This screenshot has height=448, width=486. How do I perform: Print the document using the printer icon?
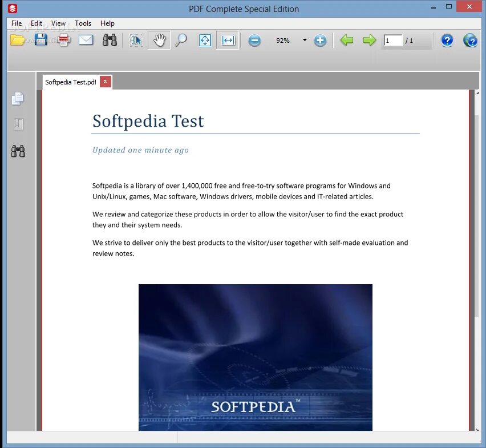point(63,40)
